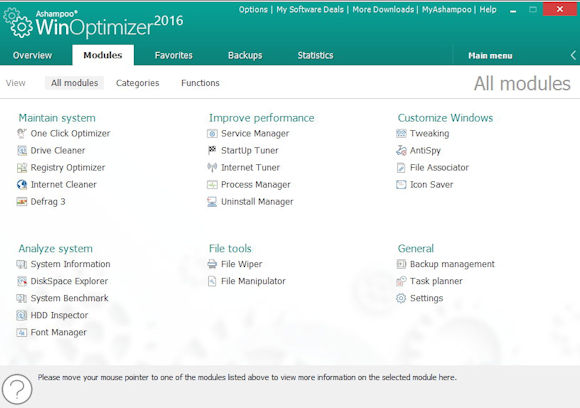580x408 pixels.
Task: Switch to the Overview tab
Action: 33,55
